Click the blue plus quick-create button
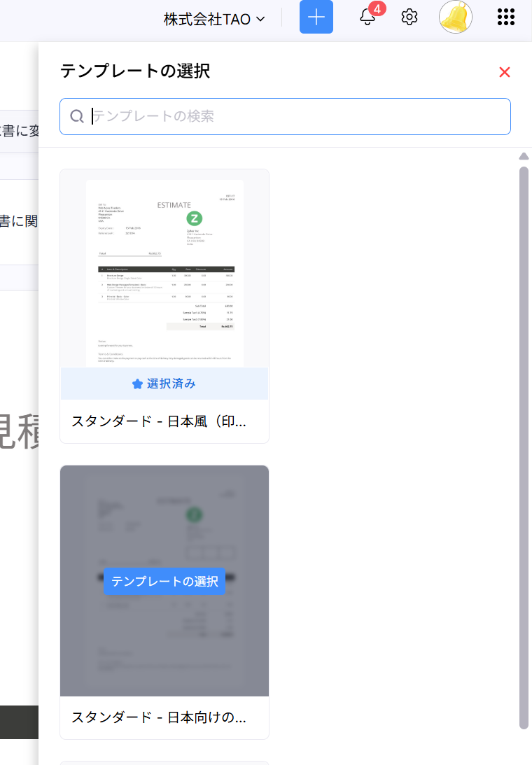Viewport: 532px width, 765px height. 316,17
